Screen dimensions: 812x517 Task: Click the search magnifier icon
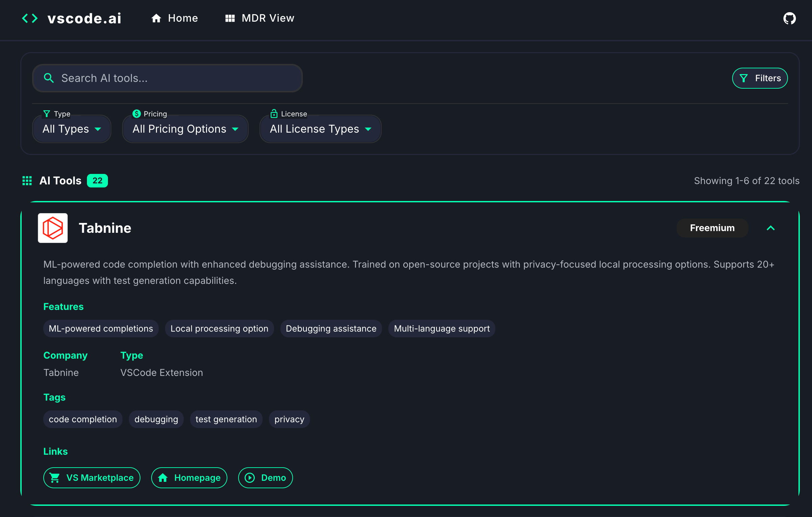[49, 78]
